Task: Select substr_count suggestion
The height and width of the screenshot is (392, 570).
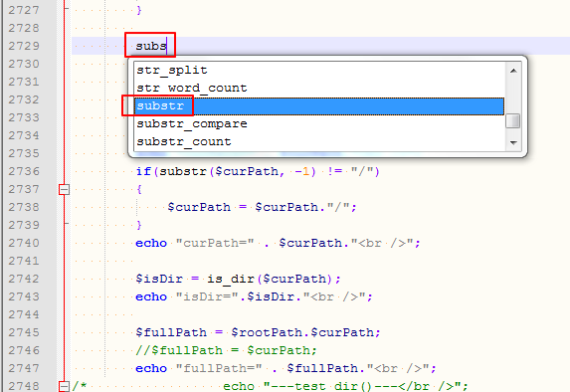Action: (x=319, y=141)
